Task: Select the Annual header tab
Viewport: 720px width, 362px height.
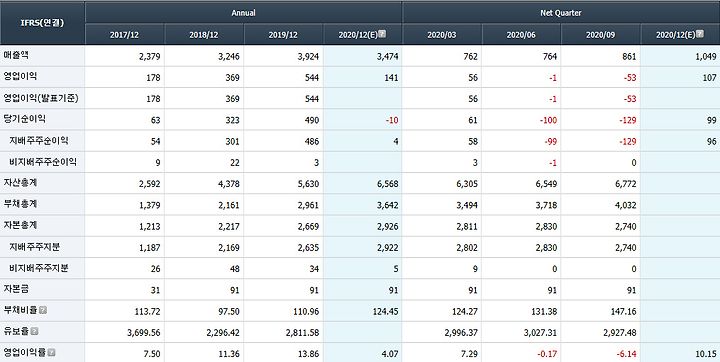Action: [243, 12]
